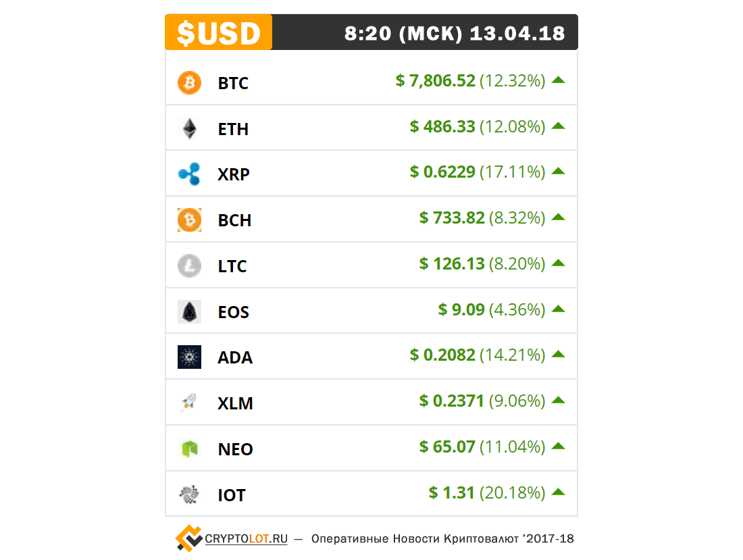This screenshot has width=743, height=560.
Task: Click the BTC price $ 7,806.52
Action: click(436, 81)
